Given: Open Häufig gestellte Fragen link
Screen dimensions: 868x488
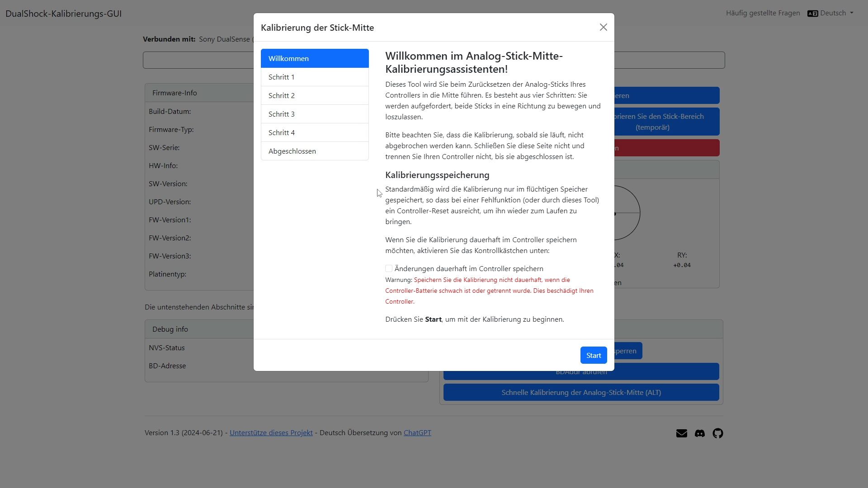Looking at the screenshot, I should tap(763, 13).
